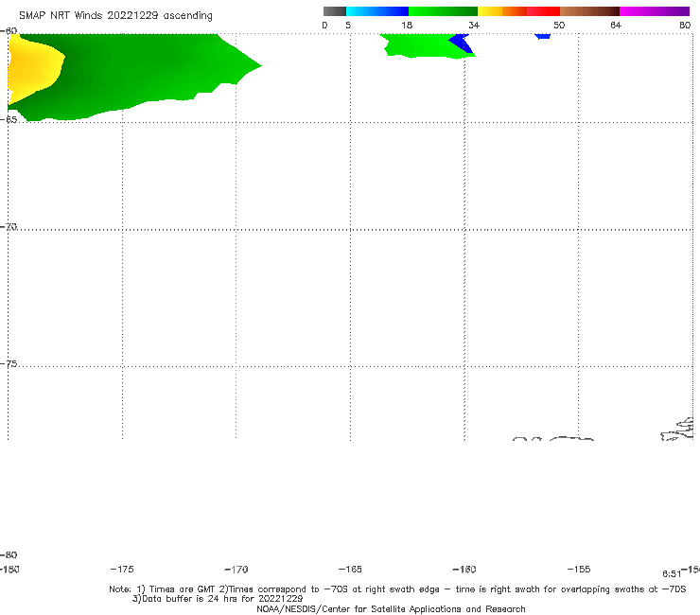Click the gray segment of the color bar
Screen dimensions: 700x615
334,11
